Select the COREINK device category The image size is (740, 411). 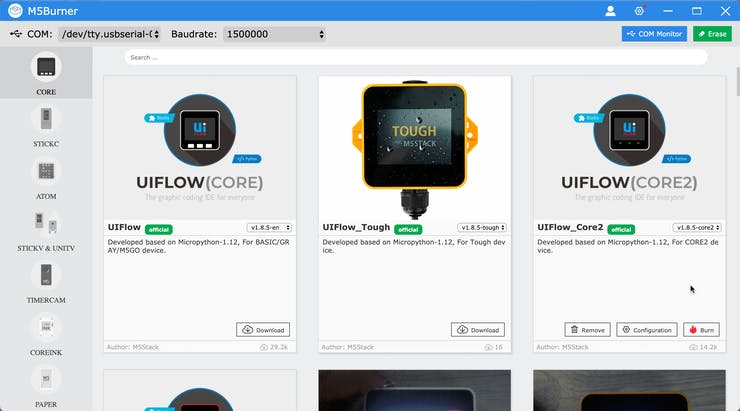pyautogui.click(x=46, y=333)
